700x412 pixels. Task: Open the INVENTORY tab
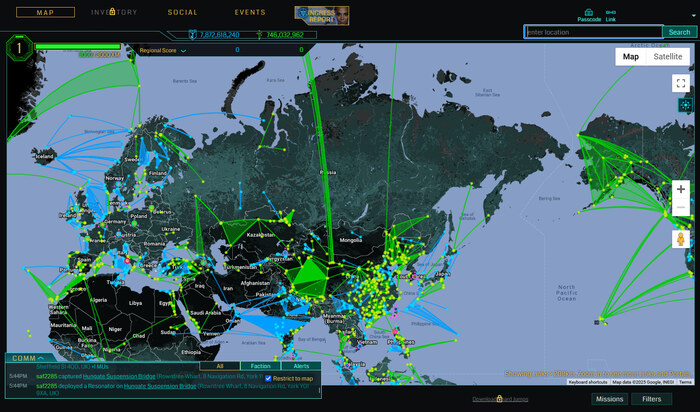(114, 12)
